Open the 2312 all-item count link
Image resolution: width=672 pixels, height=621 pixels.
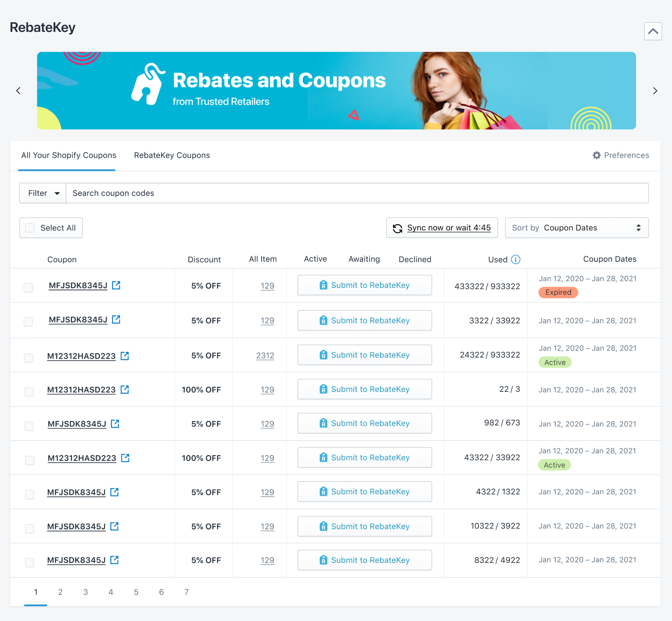coord(265,356)
